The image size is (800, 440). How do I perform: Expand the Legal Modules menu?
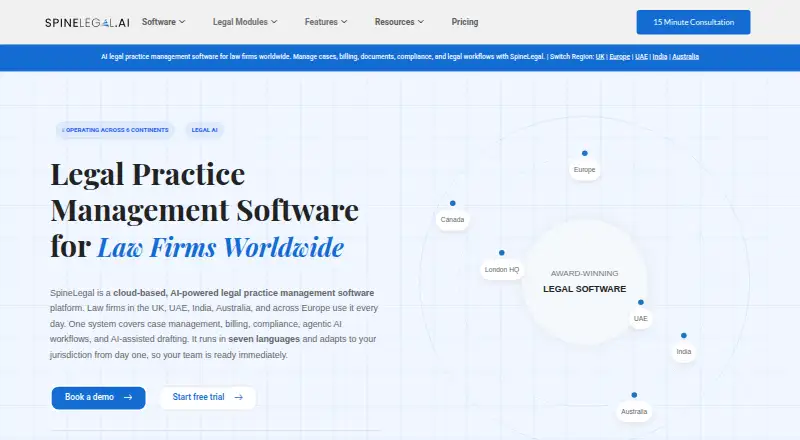point(245,22)
